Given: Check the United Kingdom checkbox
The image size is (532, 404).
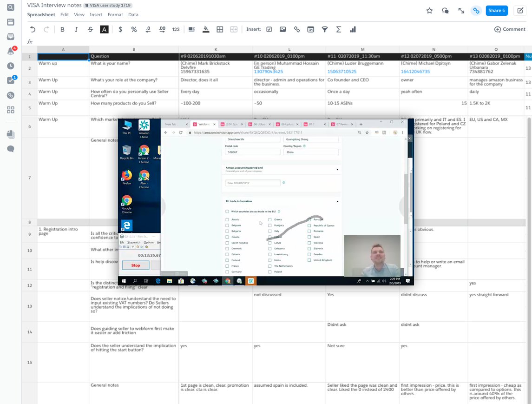Looking at the screenshot, I should click(309, 260).
